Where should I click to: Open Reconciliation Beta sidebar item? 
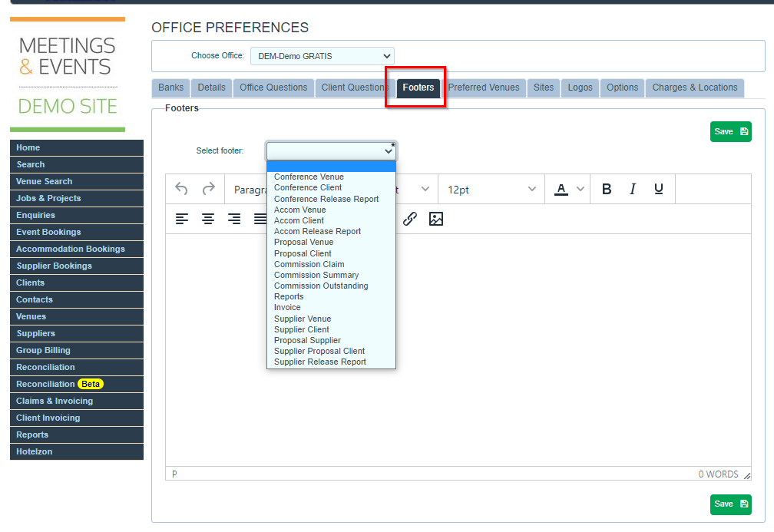[x=77, y=384]
